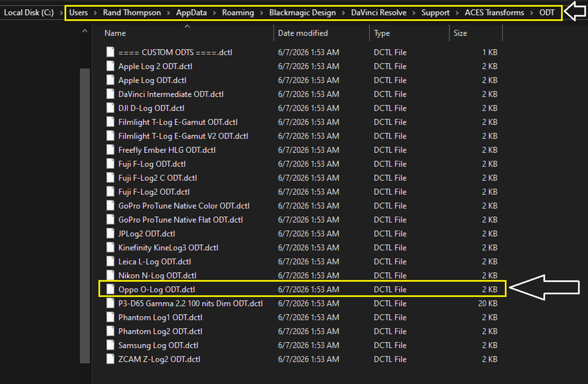Sort by the Type column header
588x384 pixels.
pyautogui.click(x=382, y=33)
